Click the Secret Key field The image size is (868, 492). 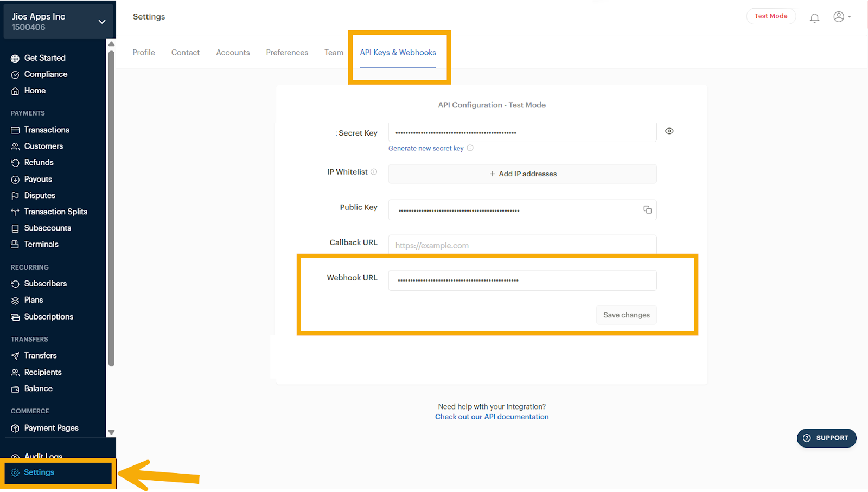pos(522,132)
